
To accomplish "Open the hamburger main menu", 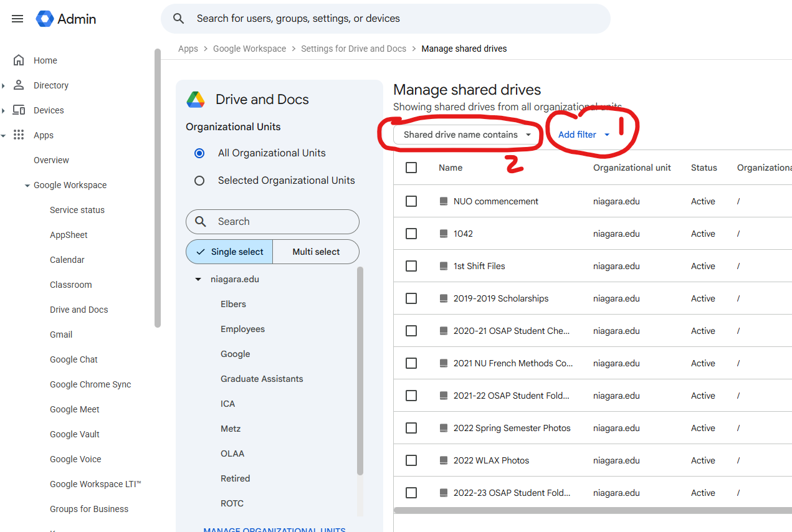I will point(17,19).
